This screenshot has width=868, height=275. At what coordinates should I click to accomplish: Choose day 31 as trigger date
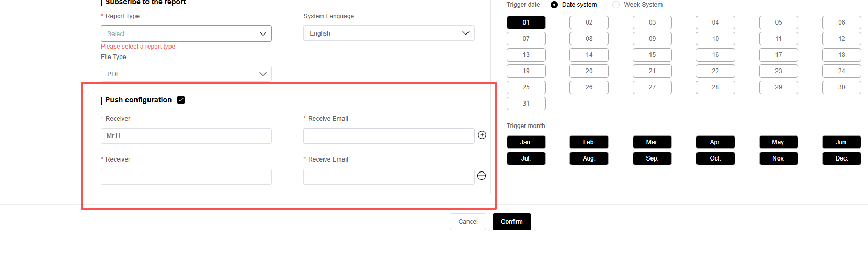click(526, 104)
